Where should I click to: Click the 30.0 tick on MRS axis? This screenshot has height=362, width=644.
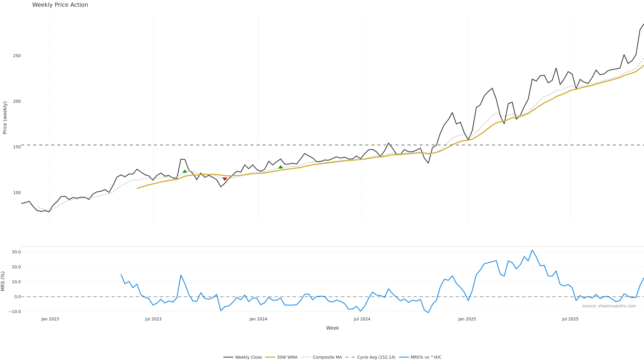(16, 252)
